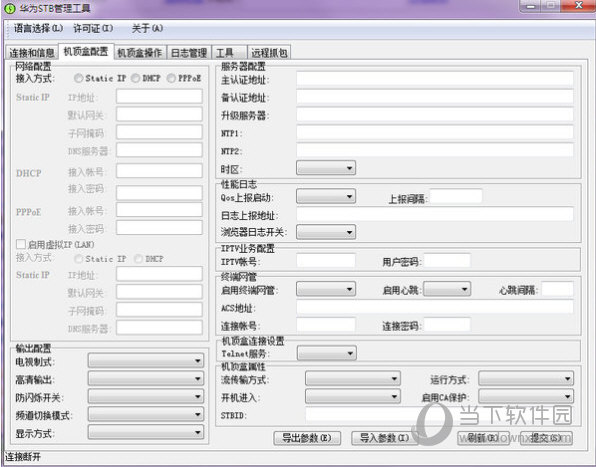
Task: Select the DHCP radio under virtual IP
Action: click(138, 259)
